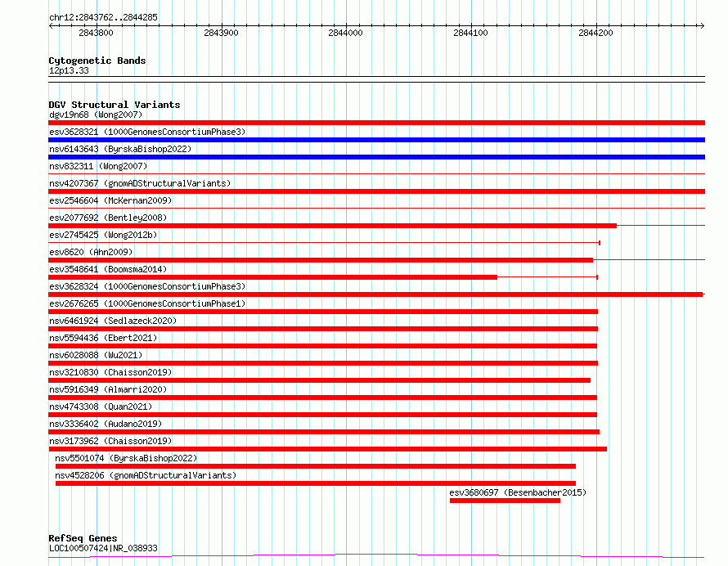Image resolution: width=728 pixels, height=566 pixels.
Task: Click the magenta LOC100507424 gene line
Action: point(376,555)
